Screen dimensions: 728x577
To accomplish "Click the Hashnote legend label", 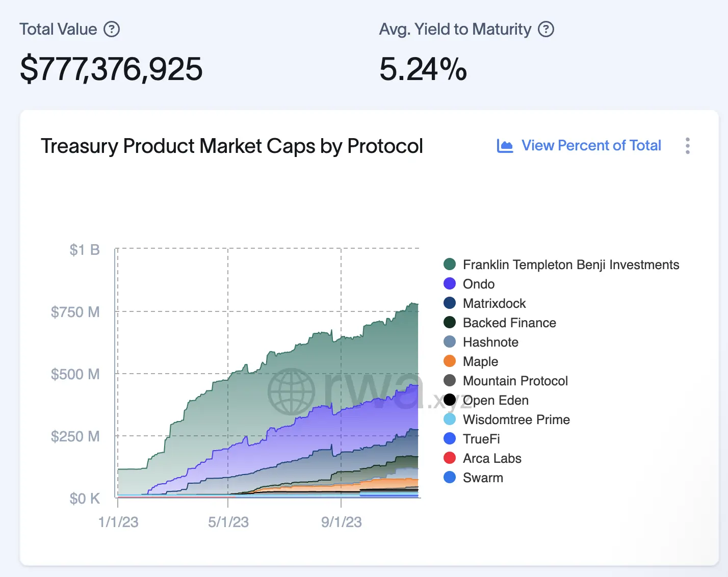I will 490,342.
